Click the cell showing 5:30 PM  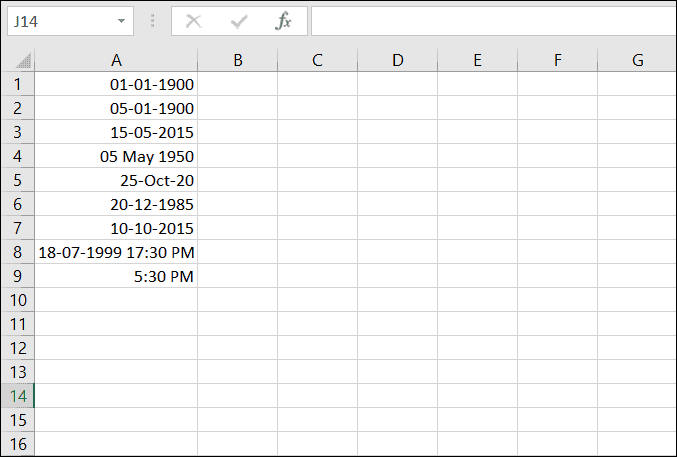pyautogui.click(x=117, y=276)
